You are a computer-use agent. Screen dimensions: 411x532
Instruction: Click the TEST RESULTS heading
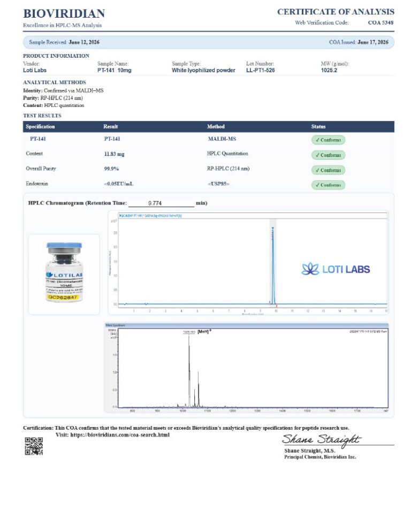[42, 116]
